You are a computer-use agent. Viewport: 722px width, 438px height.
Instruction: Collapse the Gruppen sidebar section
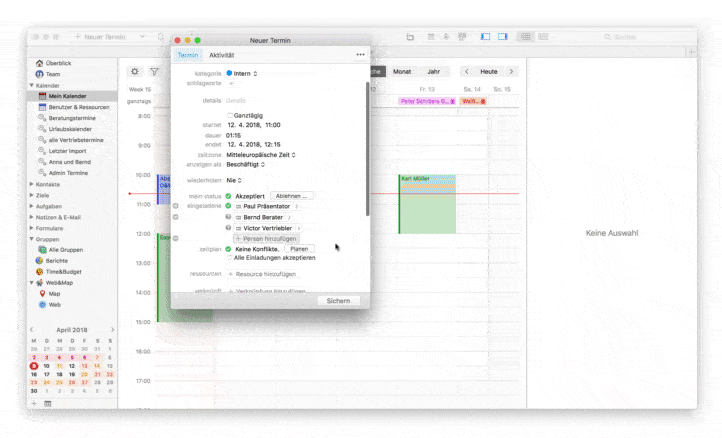(x=31, y=239)
